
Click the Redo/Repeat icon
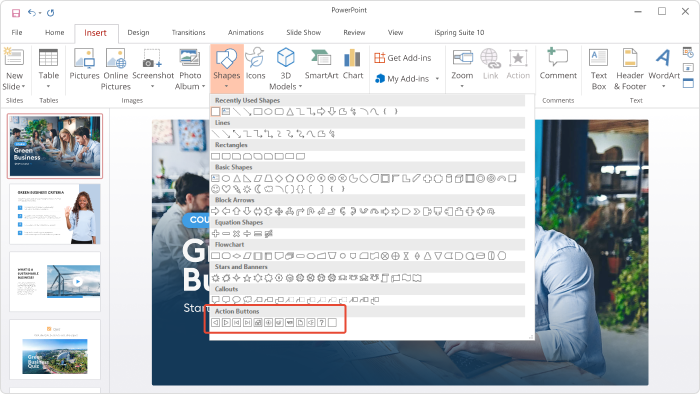[50, 12]
